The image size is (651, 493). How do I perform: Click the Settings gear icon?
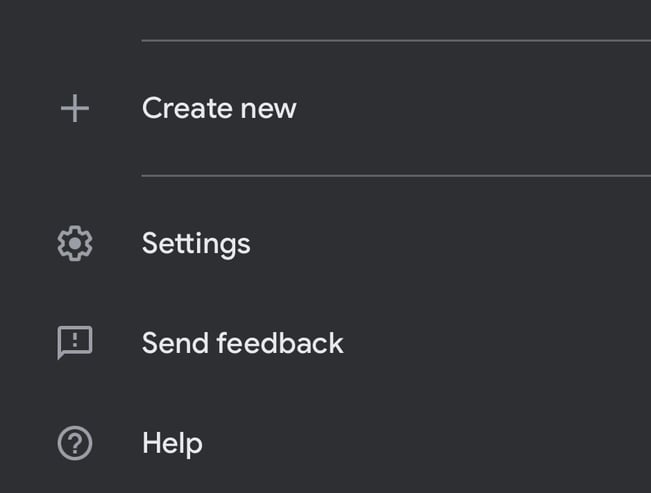(75, 243)
